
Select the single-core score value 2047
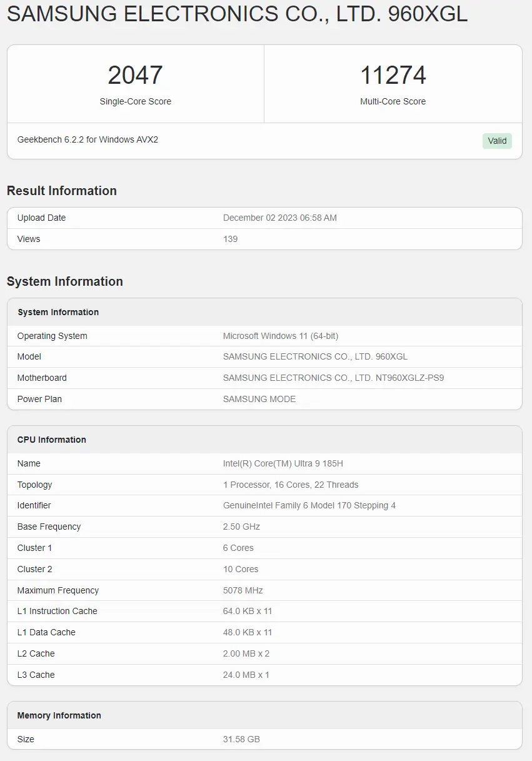[135, 75]
